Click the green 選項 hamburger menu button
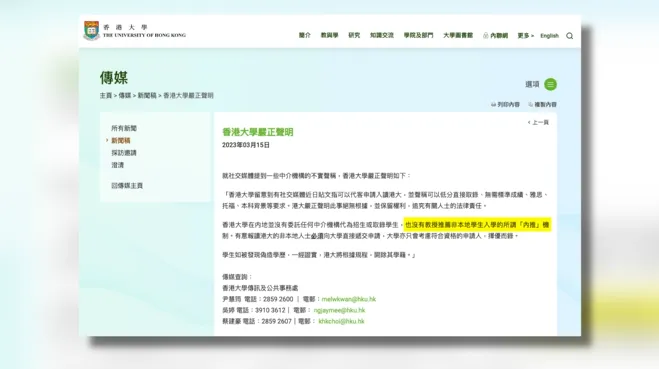The height and width of the screenshot is (369, 659). pyautogui.click(x=550, y=84)
